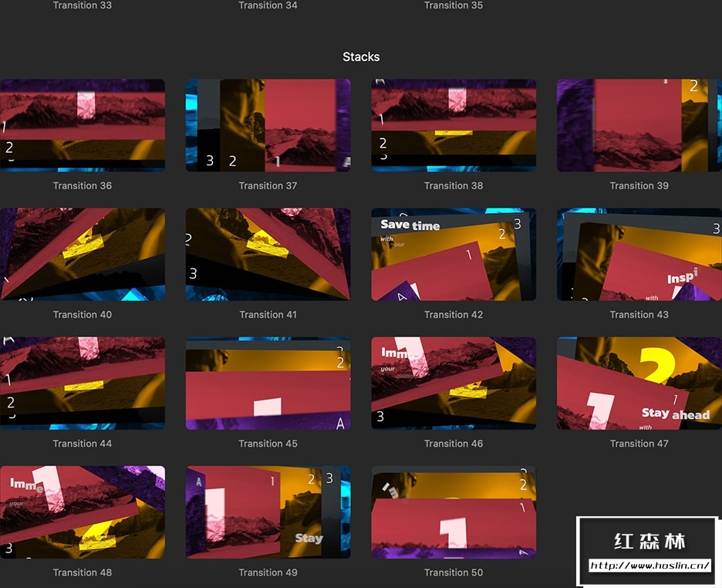
Task: Click the label text Transition 39
Action: 639,185
